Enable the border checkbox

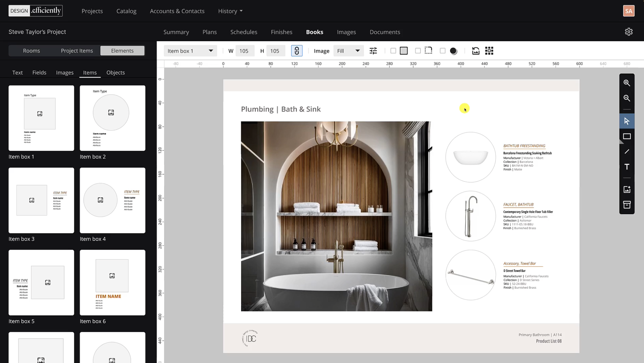tap(418, 51)
